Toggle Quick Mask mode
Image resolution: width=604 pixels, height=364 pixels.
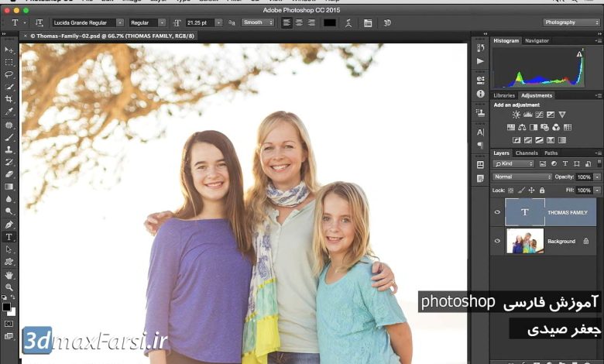click(x=9, y=324)
